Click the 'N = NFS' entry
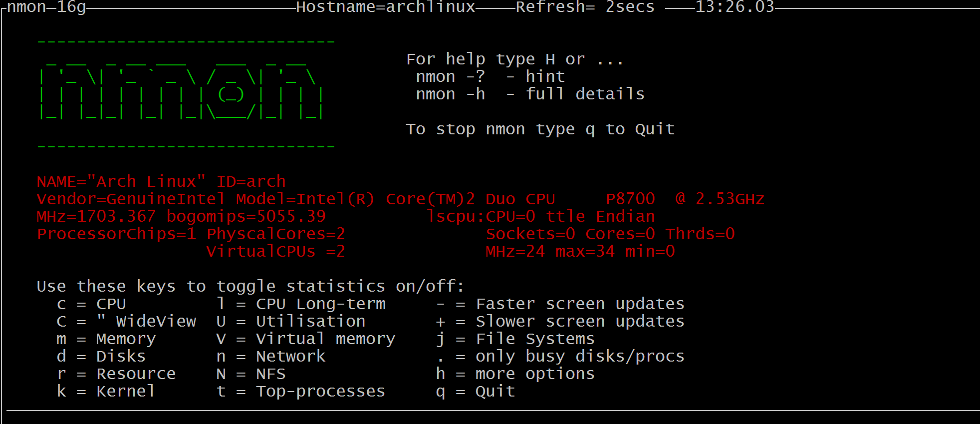Screen dimensions: 980x424 pyautogui.click(x=251, y=374)
